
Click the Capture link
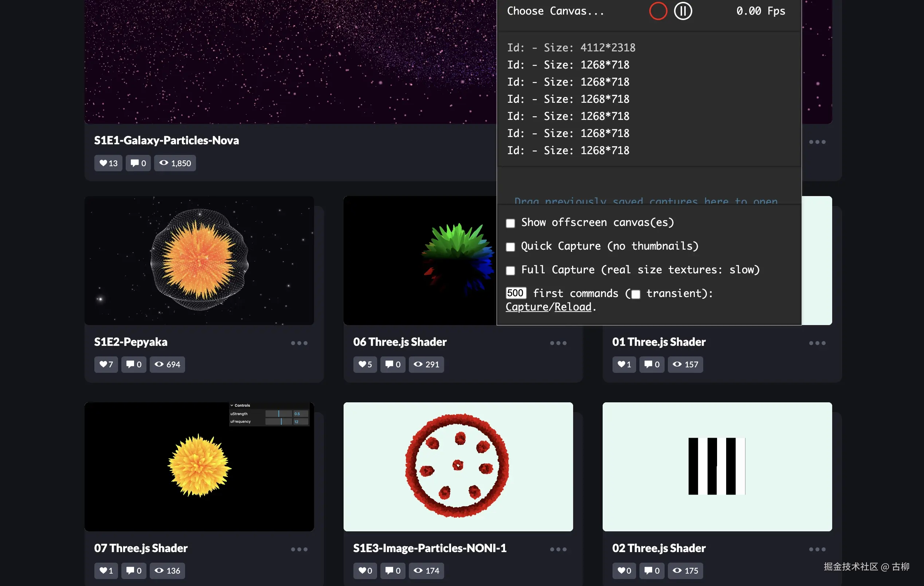pyautogui.click(x=526, y=307)
